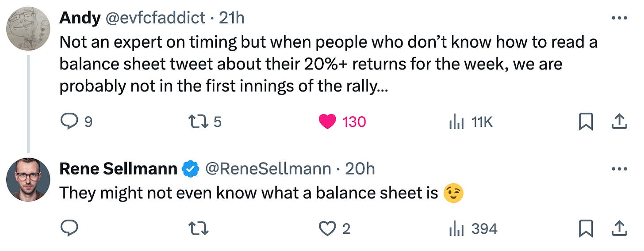This screenshot has height=251, width=644.
Task: Unlike Andy's tweet with pink heart
Action: click(327, 122)
